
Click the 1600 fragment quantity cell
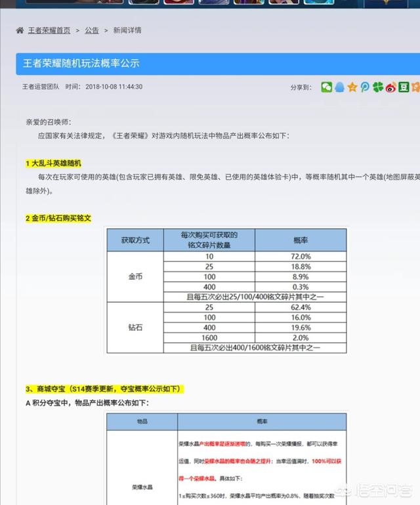209,338
